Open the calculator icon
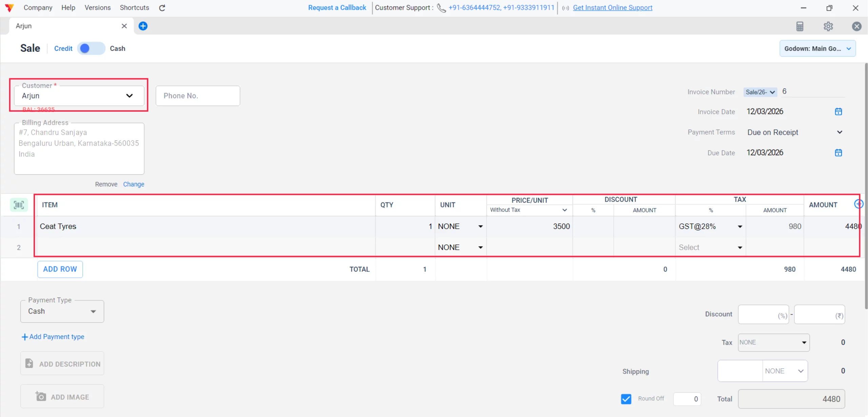868x417 pixels. (x=800, y=26)
